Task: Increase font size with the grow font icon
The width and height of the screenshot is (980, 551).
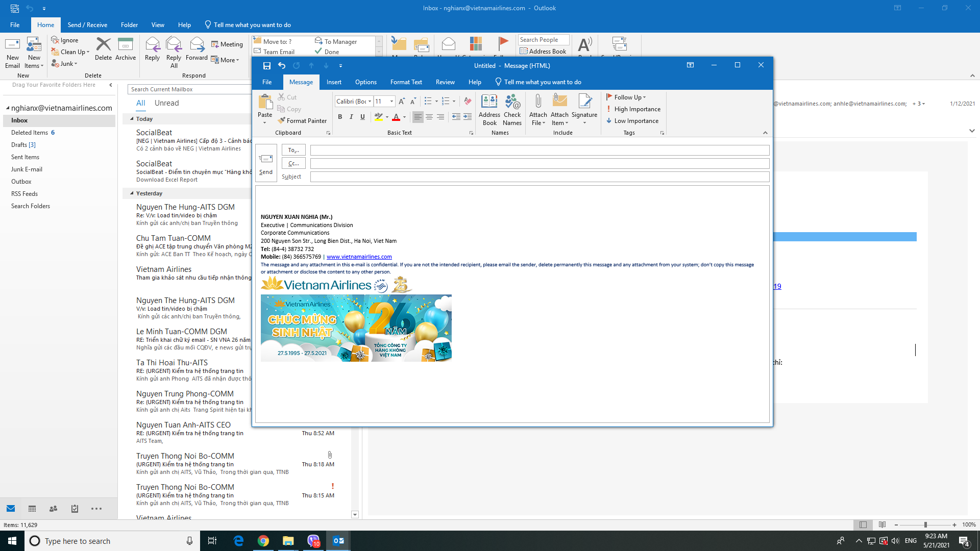Action: tap(402, 102)
